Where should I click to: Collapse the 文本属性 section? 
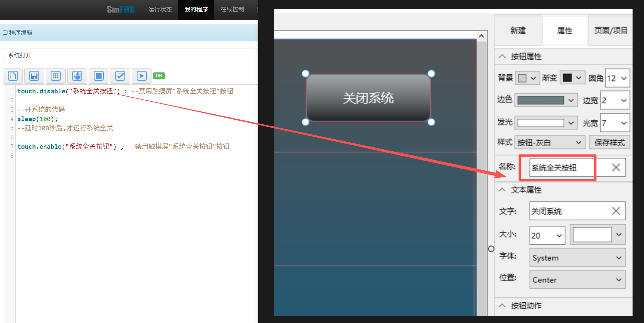coord(502,190)
